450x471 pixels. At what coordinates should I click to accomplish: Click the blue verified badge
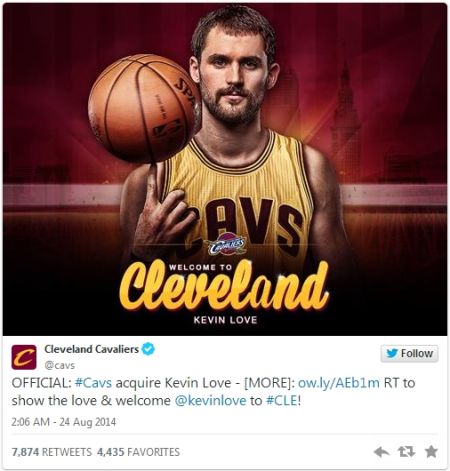(x=148, y=349)
